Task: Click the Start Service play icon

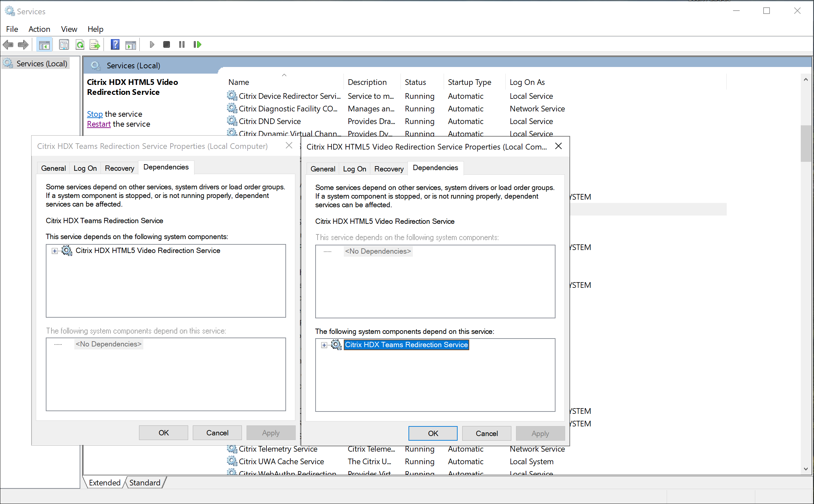Action: tap(152, 44)
